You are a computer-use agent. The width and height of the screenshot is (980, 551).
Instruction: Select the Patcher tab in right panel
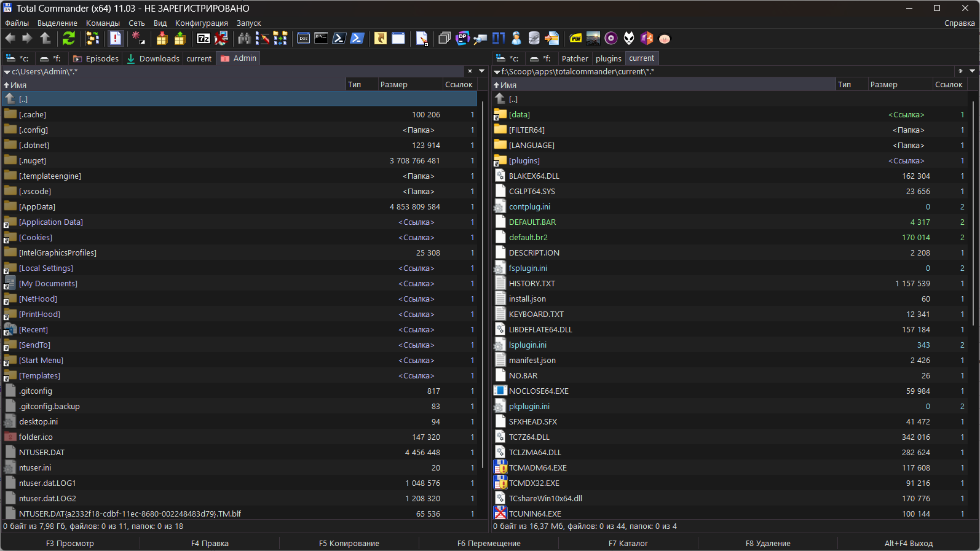click(575, 58)
